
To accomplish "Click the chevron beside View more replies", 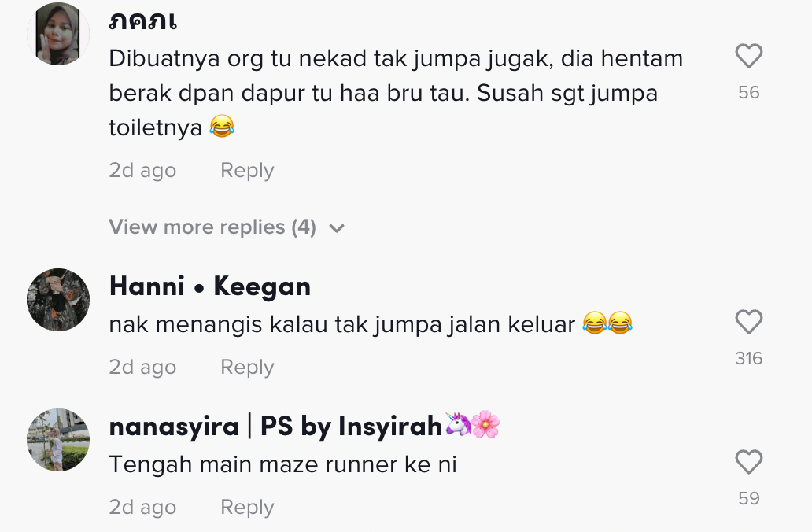I will pos(337,228).
